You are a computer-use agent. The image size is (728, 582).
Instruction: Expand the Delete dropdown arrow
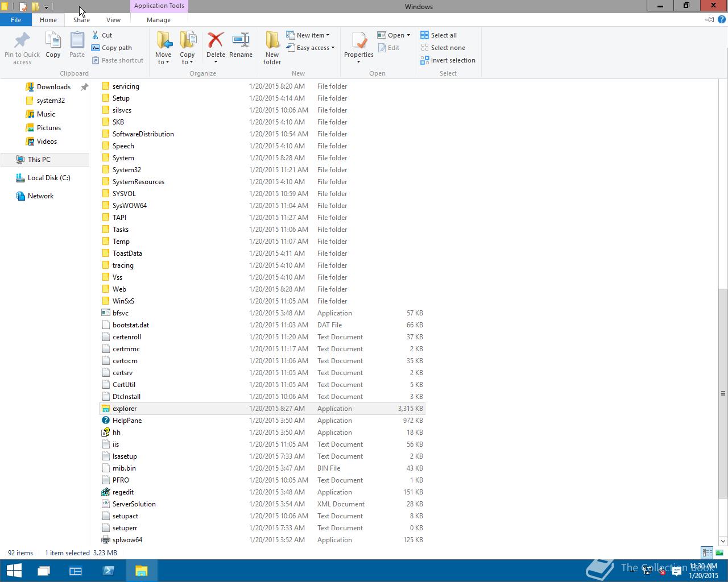tap(216, 62)
